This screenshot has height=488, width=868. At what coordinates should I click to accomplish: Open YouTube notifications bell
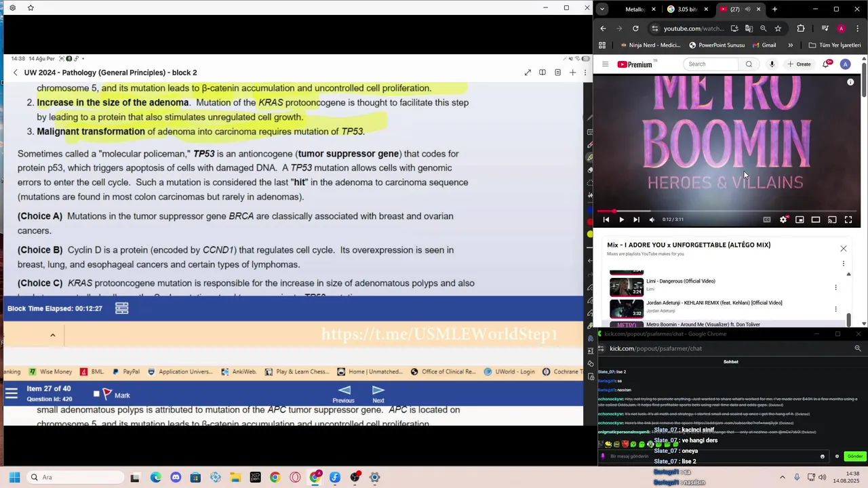click(826, 64)
